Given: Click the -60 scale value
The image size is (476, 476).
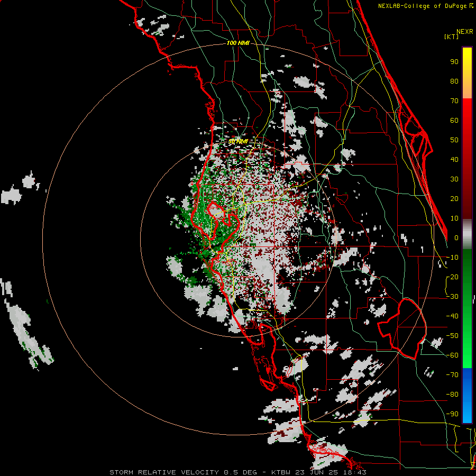Looking at the screenshot, I should [452, 355].
